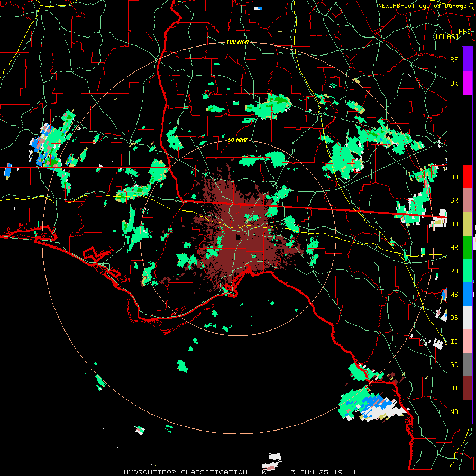The height and width of the screenshot is (476, 476).
Task: Click the BI legend label
Action: [454, 388]
